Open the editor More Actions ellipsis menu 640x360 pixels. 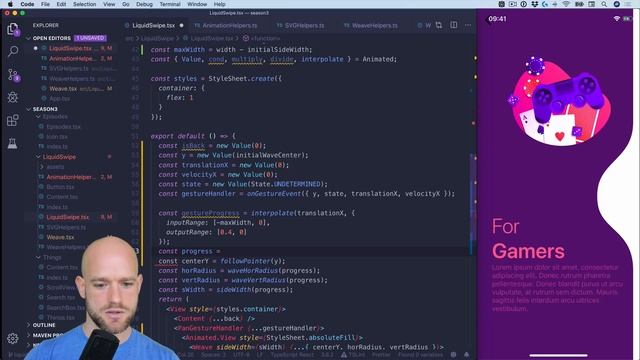pos(468,25)
